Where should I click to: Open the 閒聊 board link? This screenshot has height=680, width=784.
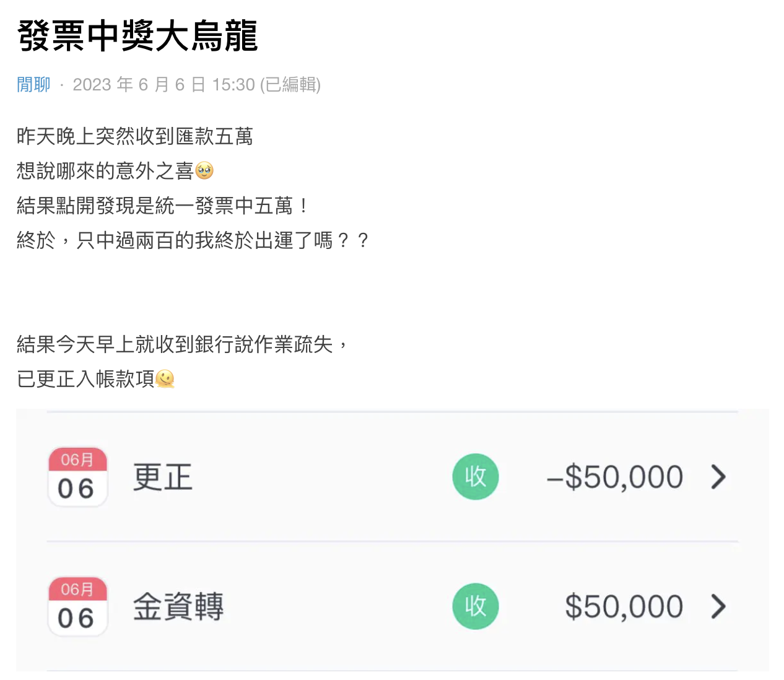pos(33,84)
